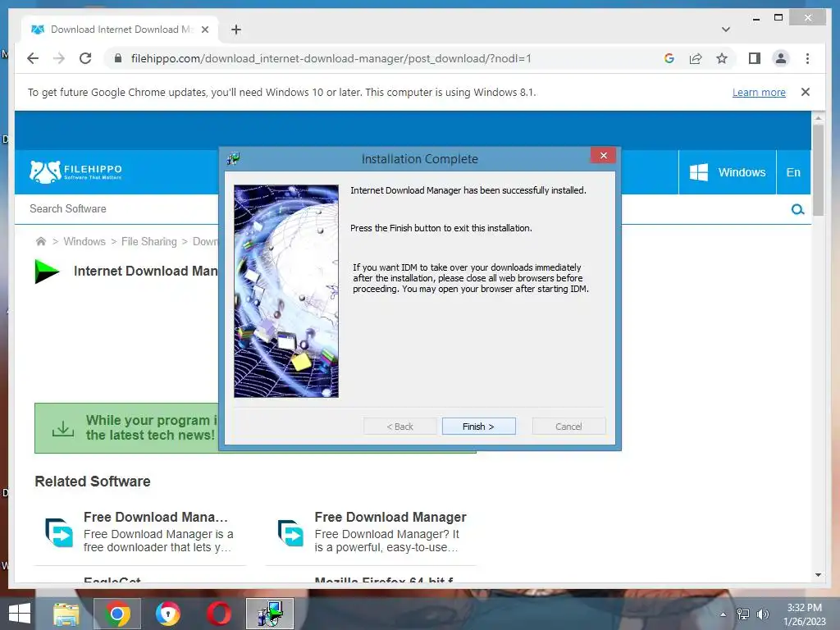
Task: Open the network tray icon
Action: pos(743,614)
